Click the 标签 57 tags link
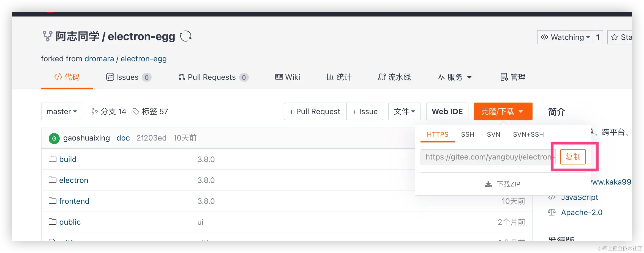 click(x=150, y=111)
